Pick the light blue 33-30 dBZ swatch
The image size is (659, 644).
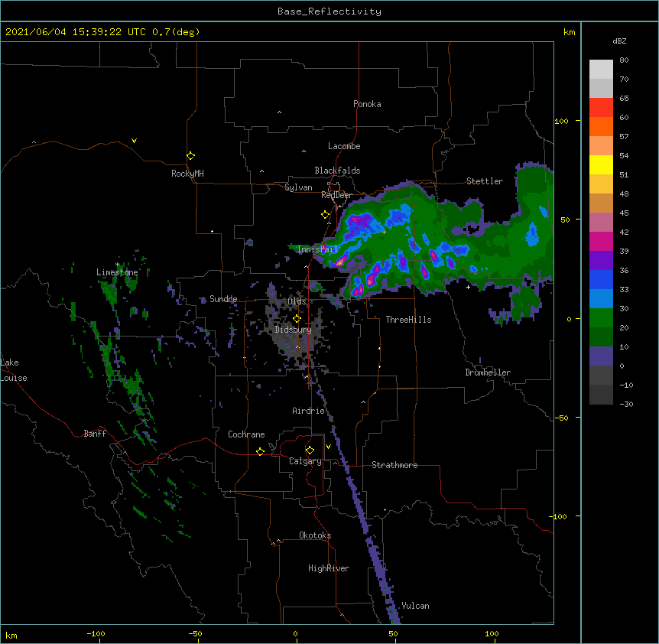[x=601, y=298]
